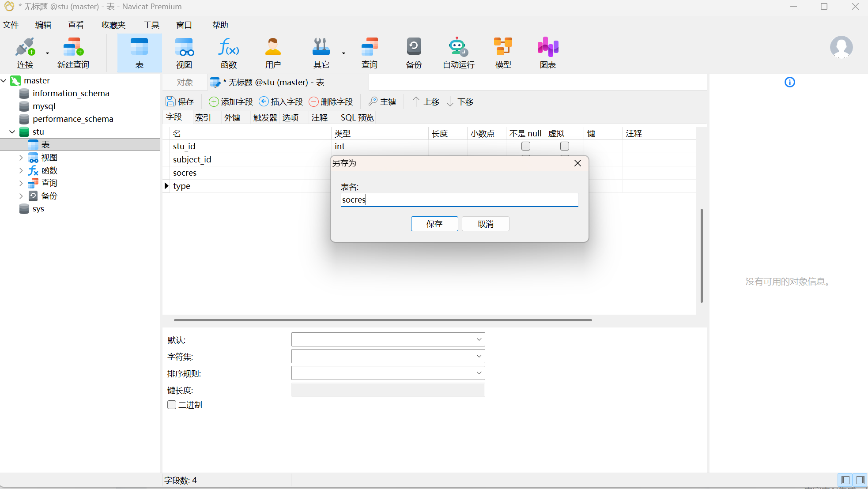
Task: Switch to the SQL 预览 tab
Action: [x=357, y=117]
